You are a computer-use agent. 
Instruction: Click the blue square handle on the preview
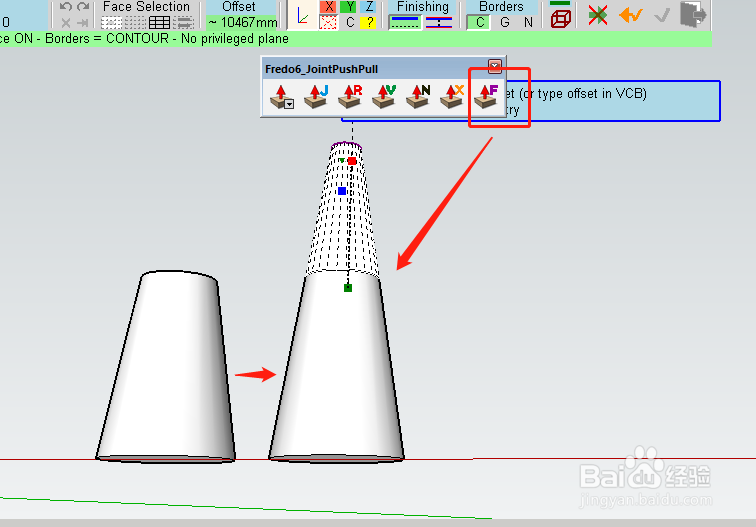pos(342,191)
